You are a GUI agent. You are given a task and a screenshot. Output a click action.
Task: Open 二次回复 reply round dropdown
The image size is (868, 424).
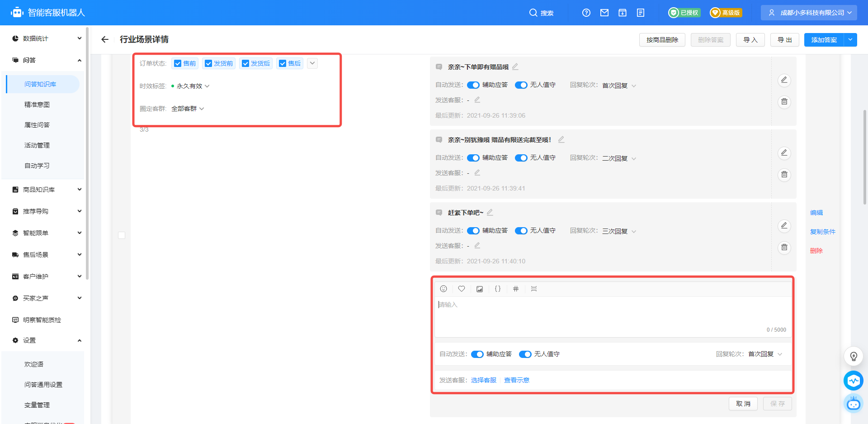[x=619, y=158]
